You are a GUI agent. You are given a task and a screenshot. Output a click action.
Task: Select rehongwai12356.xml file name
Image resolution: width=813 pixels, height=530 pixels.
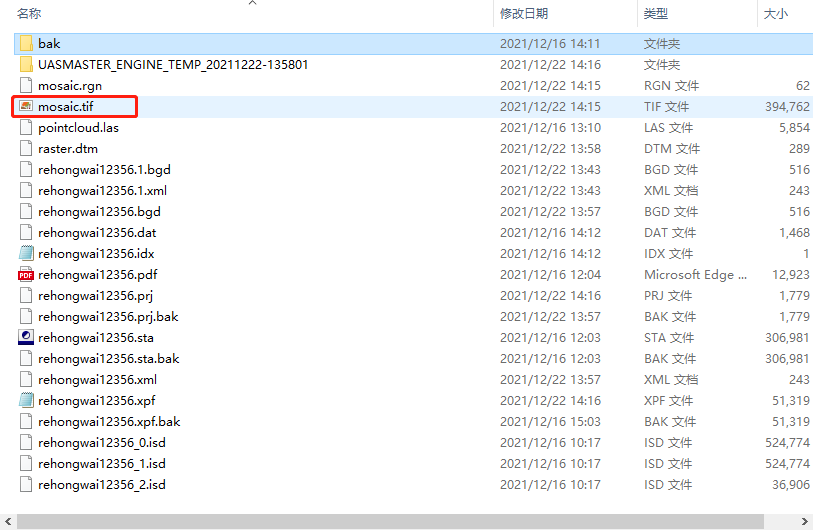(97, 380)
